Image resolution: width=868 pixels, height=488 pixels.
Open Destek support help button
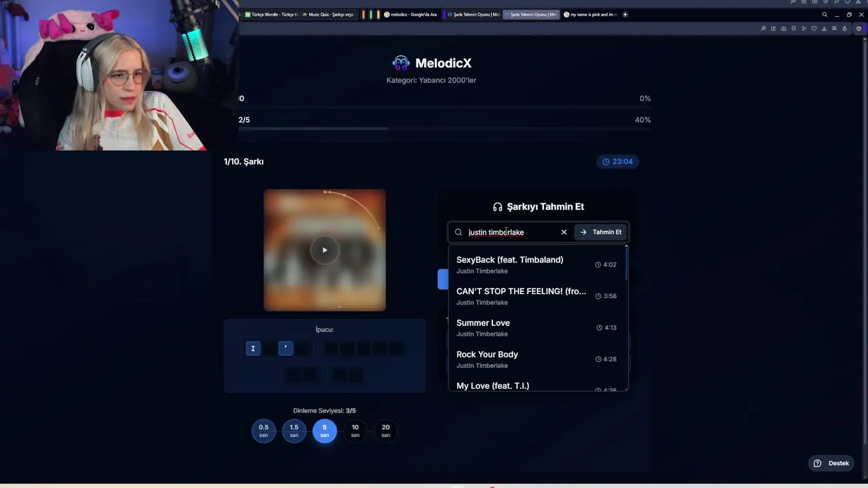click(831, 463)
